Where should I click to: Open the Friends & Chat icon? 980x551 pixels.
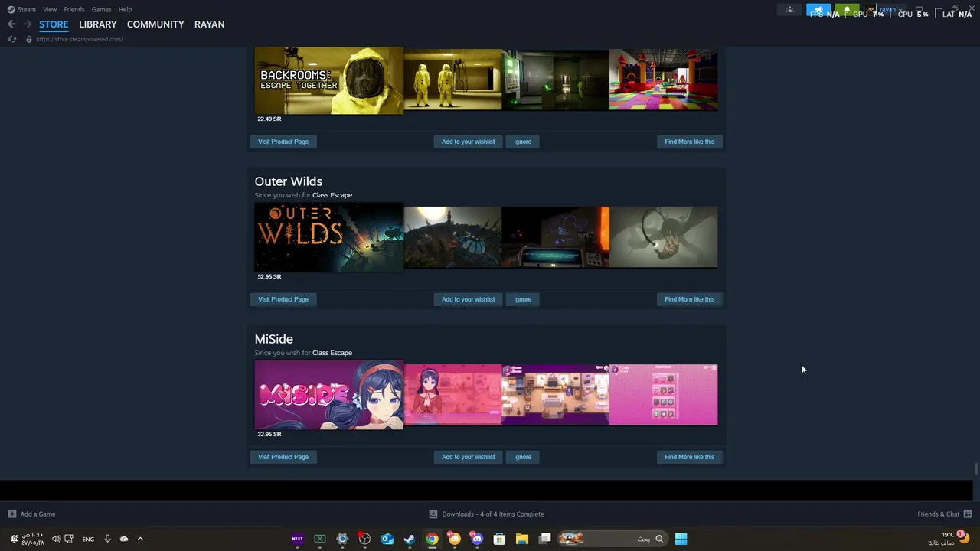[967, 514]
